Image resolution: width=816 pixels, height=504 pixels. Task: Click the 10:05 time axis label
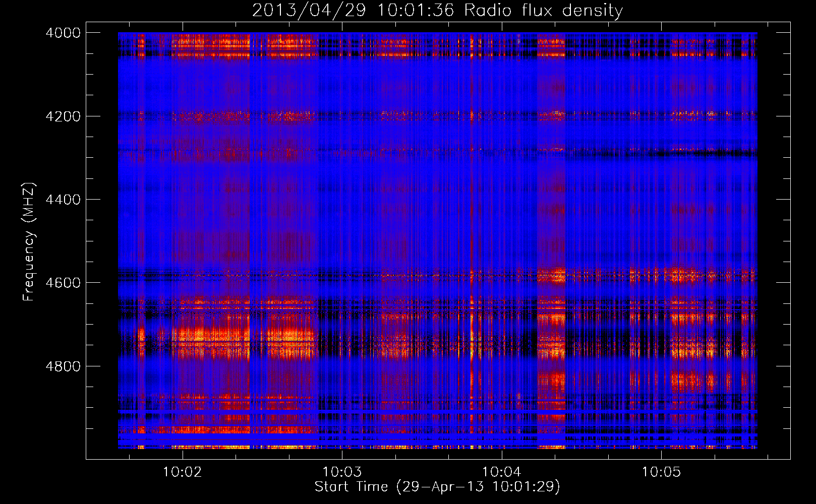click(x=661, y=472)
